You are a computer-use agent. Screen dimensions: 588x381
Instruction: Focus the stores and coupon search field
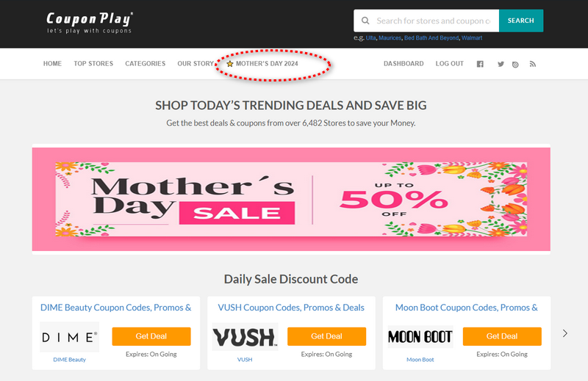[x=433, y=21]
